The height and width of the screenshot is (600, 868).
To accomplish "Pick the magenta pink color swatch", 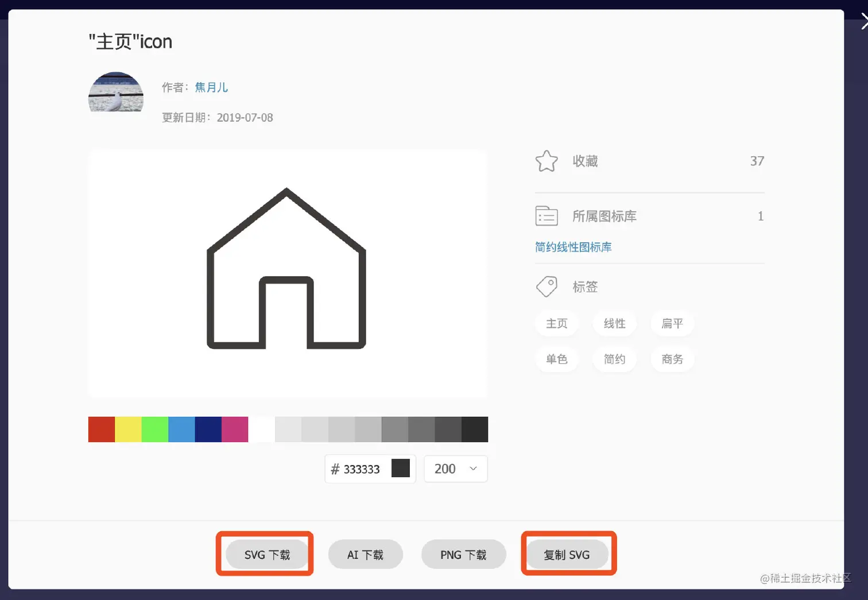I will point(235,429).
